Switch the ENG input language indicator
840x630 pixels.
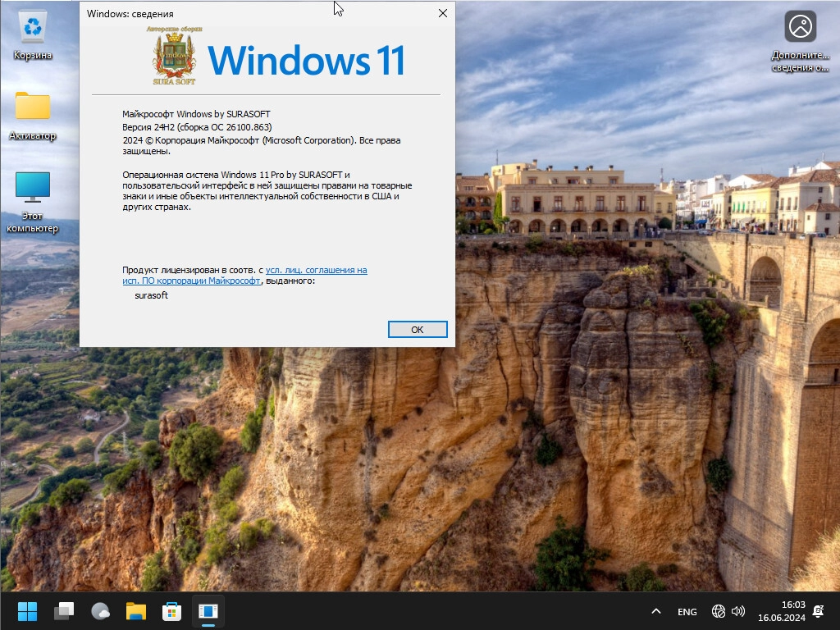click(687, 611)
